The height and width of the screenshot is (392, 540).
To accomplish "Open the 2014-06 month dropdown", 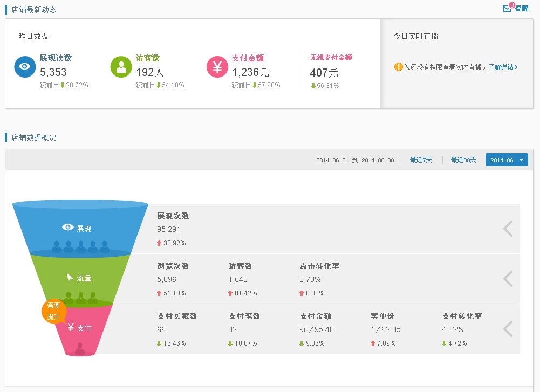I will [507, 160].
